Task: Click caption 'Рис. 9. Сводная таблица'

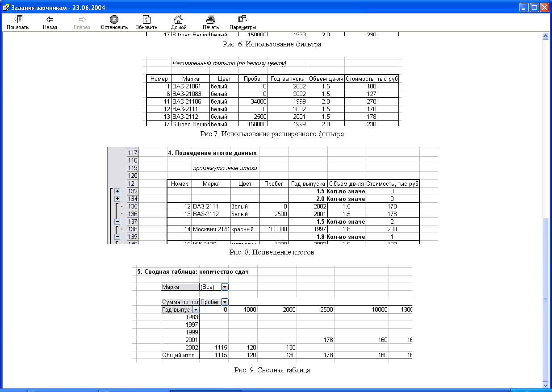Action: tap(272, 370)
